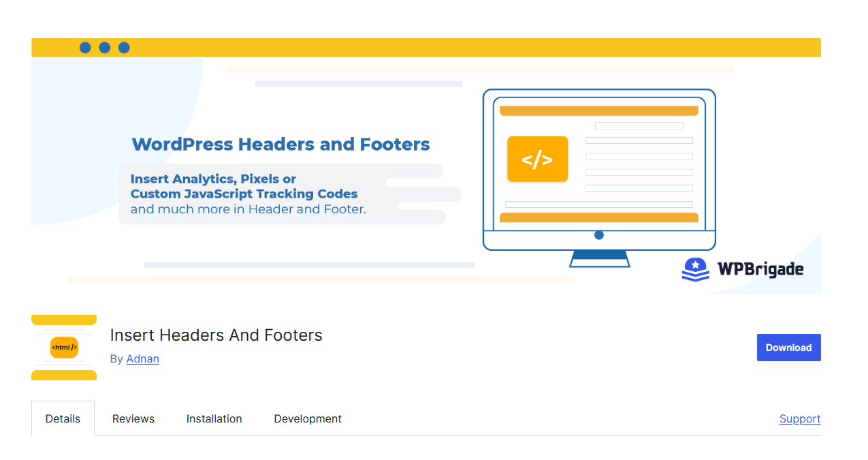Click the currently active Details tab

(x=63, y=418)
